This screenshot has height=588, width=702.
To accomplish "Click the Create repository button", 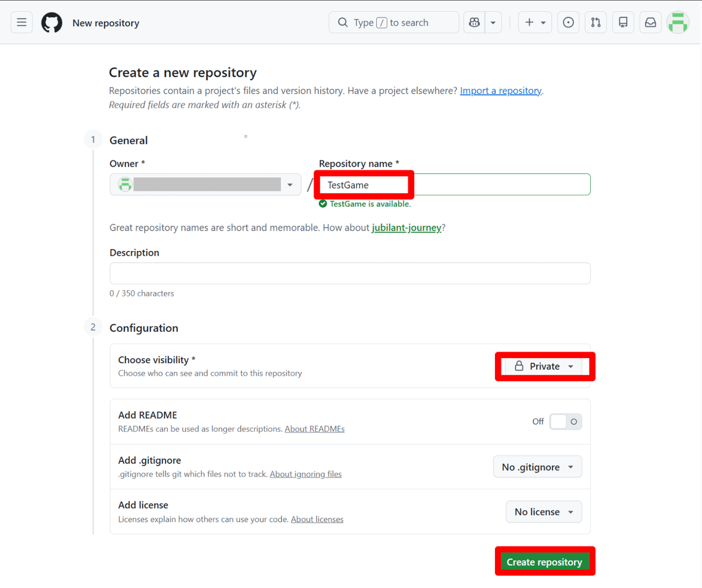I will pos(544,562).
